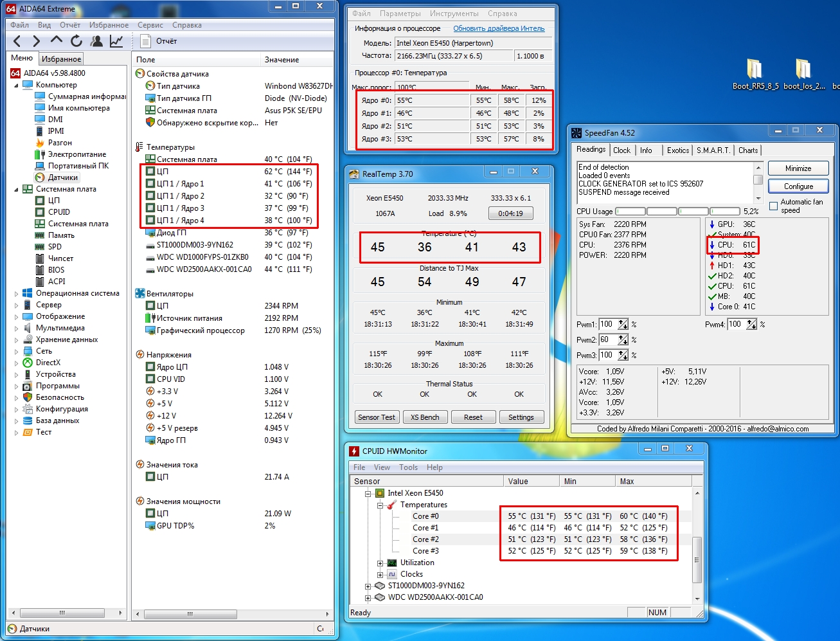Collapse Temperatures node in HWMonitor
Image resolution: width=840 pixels, height=641 pixels.
[x=380, y=505]
